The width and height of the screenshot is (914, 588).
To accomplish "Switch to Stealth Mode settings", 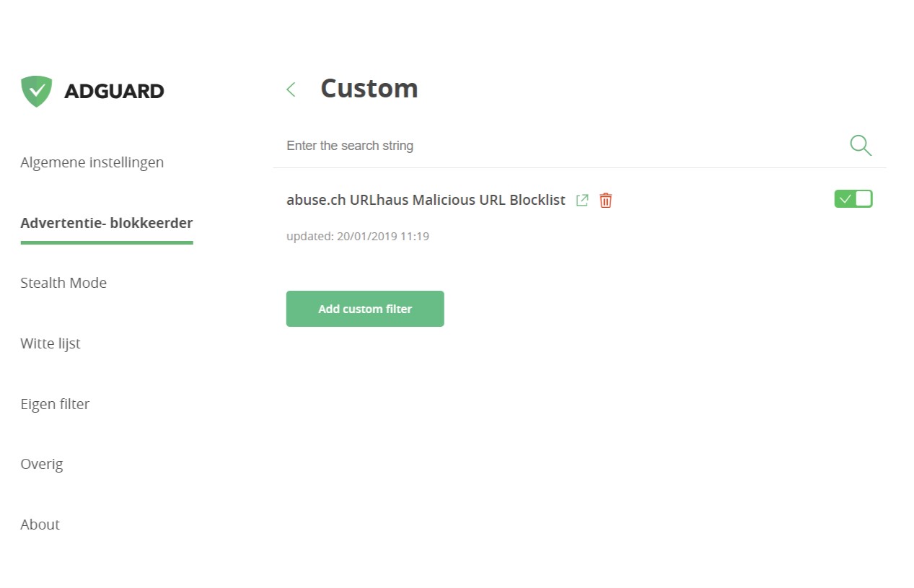I will 63,283.
